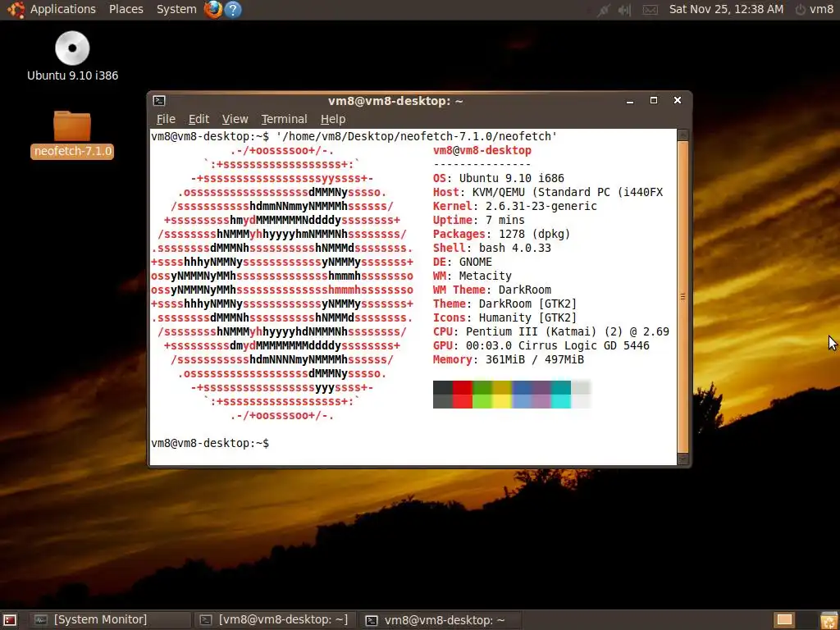The width and height of the screenshot is (840, 630).
Task: Click the "Packages: 1278 (dpkg)" line
Action: (501, 234)
